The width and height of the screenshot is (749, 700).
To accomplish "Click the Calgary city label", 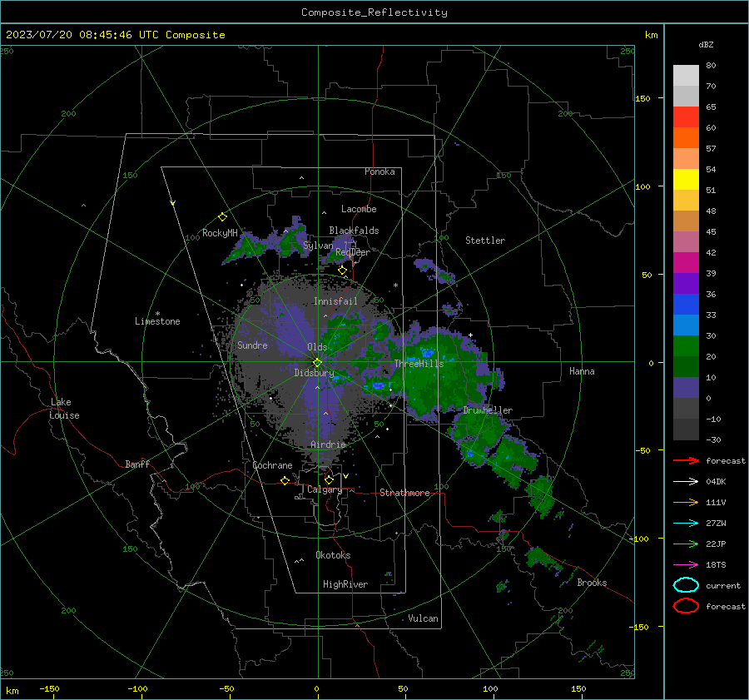I will pyautogui.click(x=325, y=489).
